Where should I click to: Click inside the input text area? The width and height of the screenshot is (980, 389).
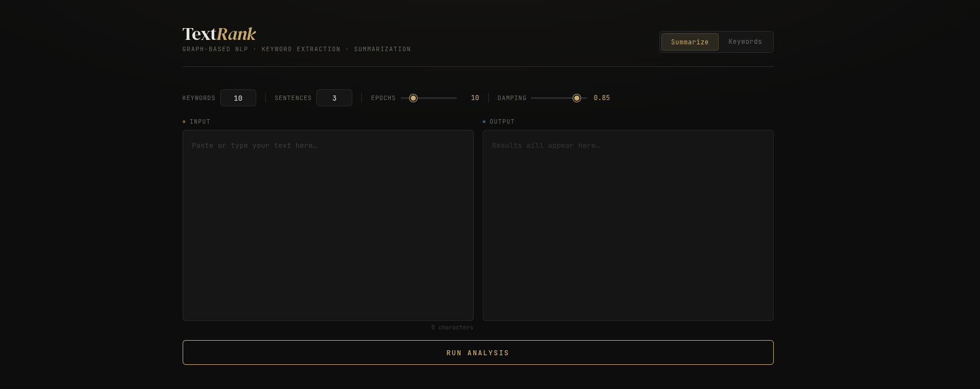click(x=328, y=225)
